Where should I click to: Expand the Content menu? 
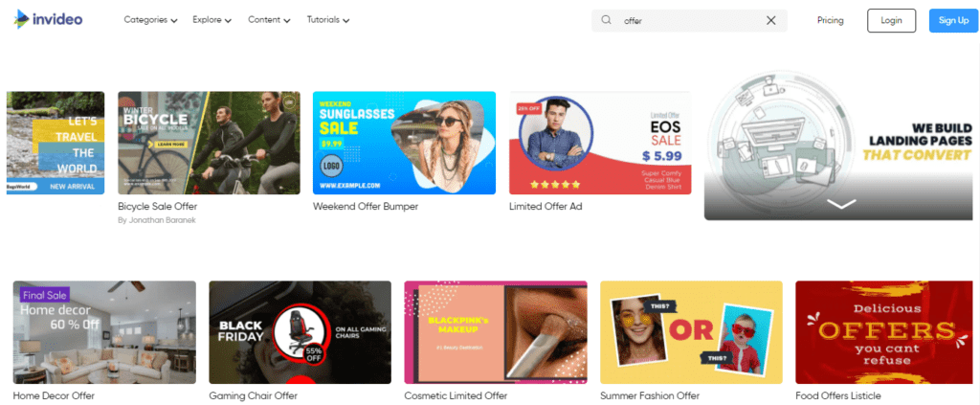click(269, 20)
